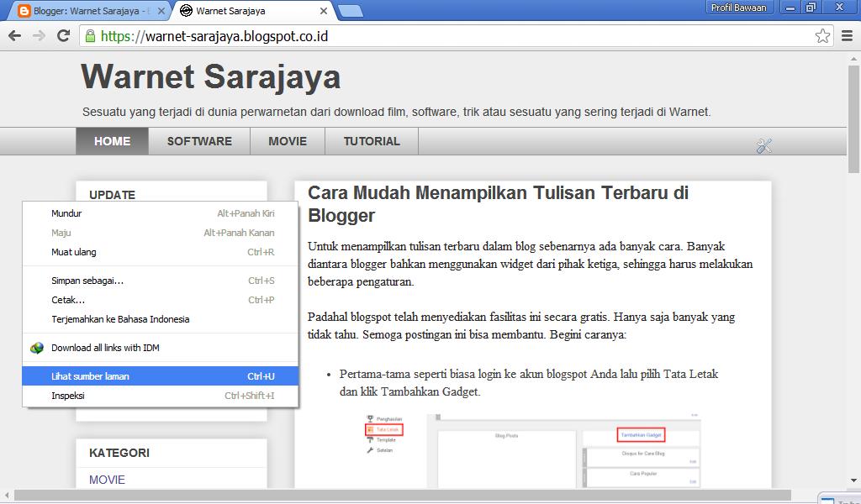This screenshot has height=504, width=861.
Task: Open the HOME navigation tab
Action: [112, 141]
